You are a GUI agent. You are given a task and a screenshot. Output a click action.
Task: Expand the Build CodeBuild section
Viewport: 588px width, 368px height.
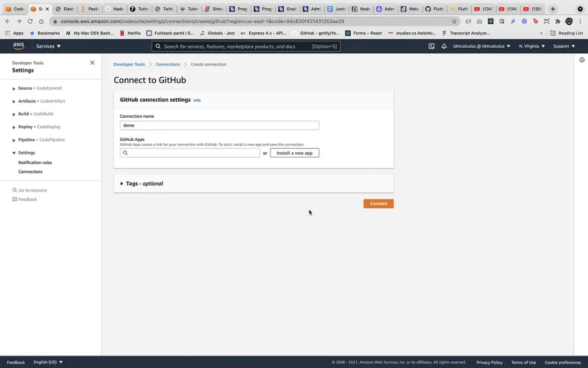(x=14, y=114)
